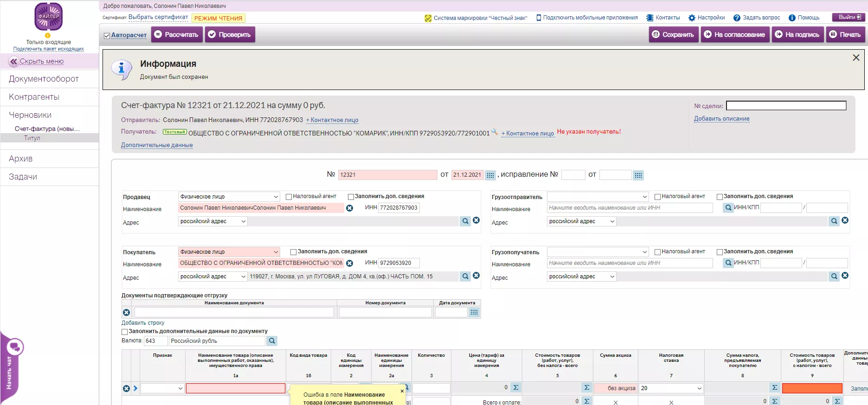Open buyer address type dropdown
868x405 pixels.
[x=213, y=276]
